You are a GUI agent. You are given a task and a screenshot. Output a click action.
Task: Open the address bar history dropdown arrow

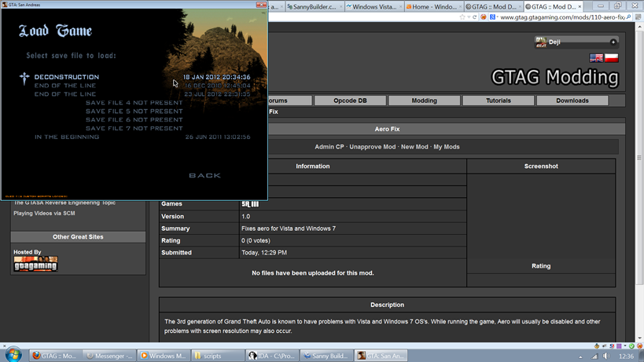tap(469, 17)
